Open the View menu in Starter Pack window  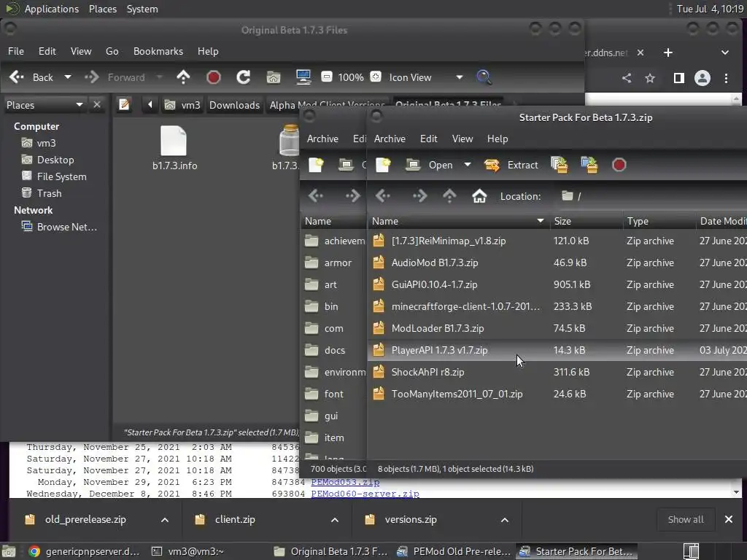(x=462, y=139)
